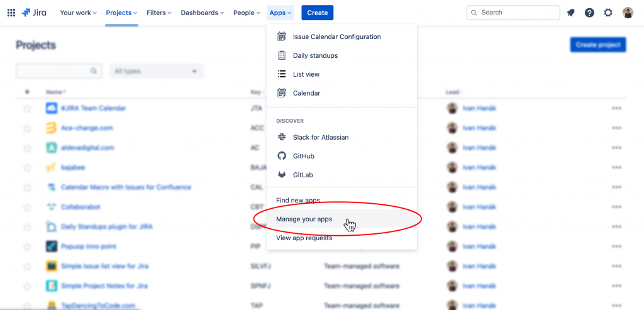
Task: Select Issue Calendar Configuration menu entry
Action: click(x=341, y=36)
